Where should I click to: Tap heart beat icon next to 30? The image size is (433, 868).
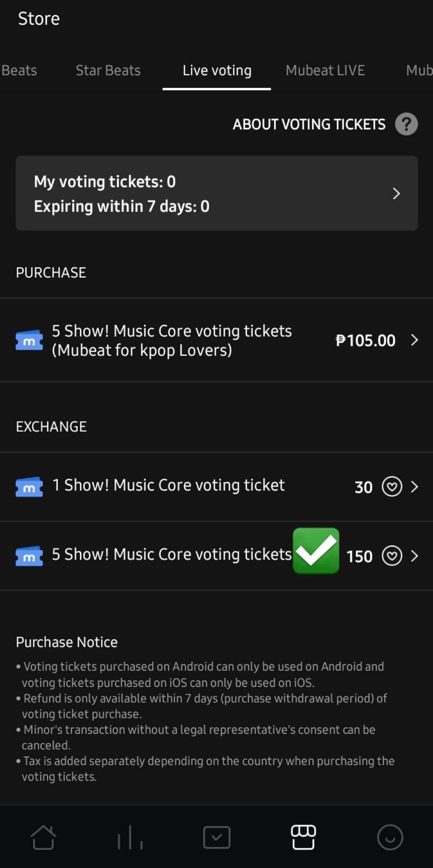click(391, 487)
